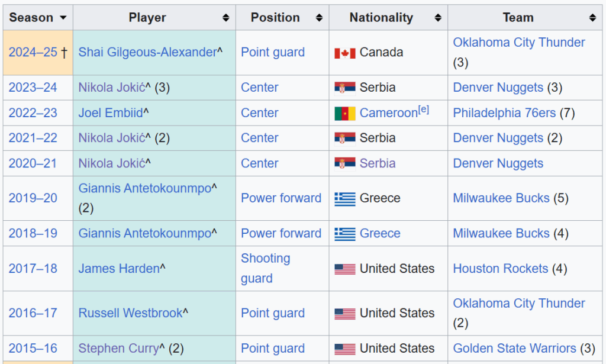Viewport: 606px width, 364px height.
Task: Click the Russell Westbrook player link
Action: (130, 313)
